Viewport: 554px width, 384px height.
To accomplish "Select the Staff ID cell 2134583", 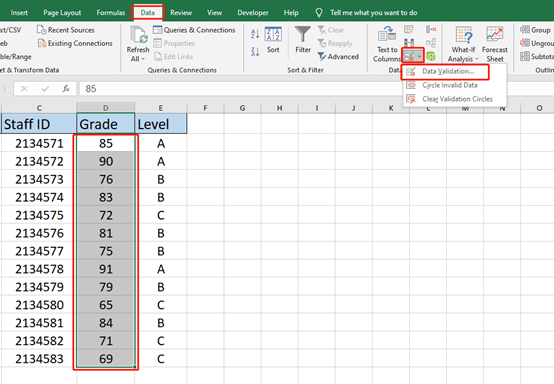I will 39,359.
